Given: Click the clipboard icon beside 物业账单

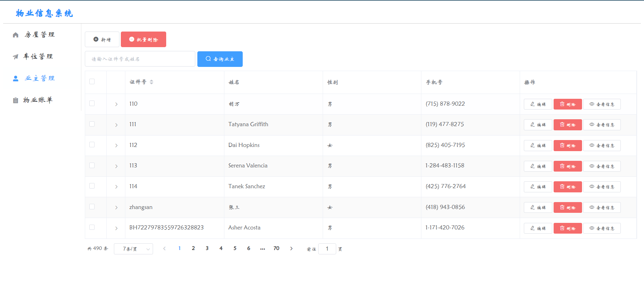Looking at the screenshot, I should 16,100.
